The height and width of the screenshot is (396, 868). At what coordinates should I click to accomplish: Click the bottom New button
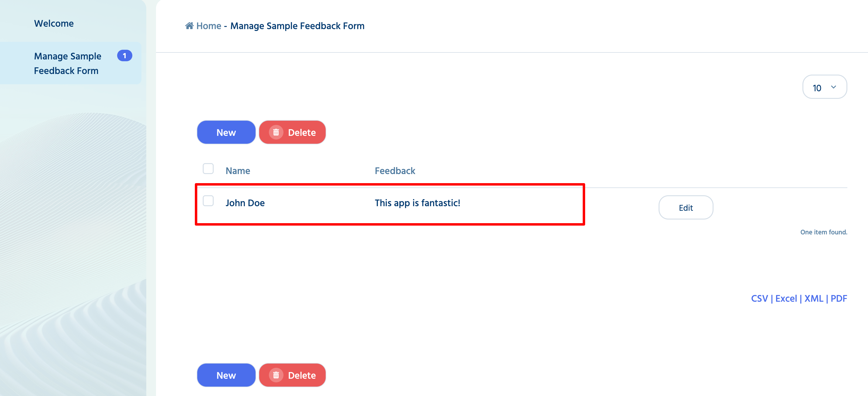tap(226, 375)
